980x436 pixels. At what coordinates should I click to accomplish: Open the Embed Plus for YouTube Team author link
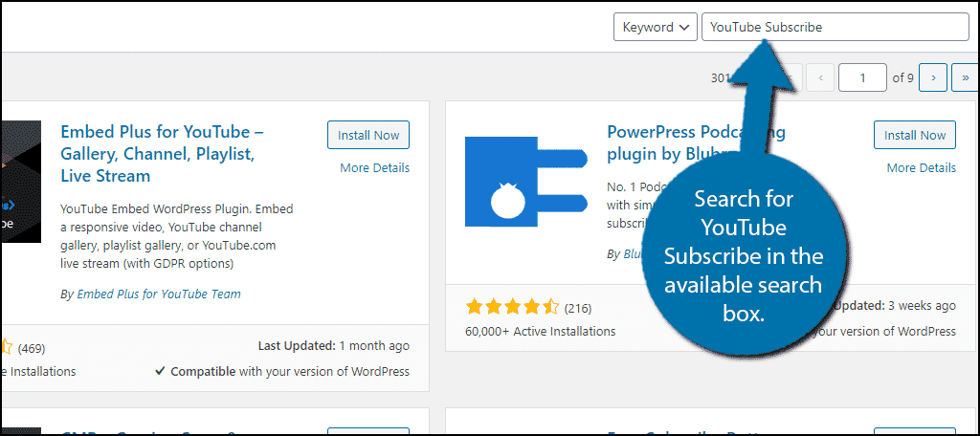tap(159, 294)
